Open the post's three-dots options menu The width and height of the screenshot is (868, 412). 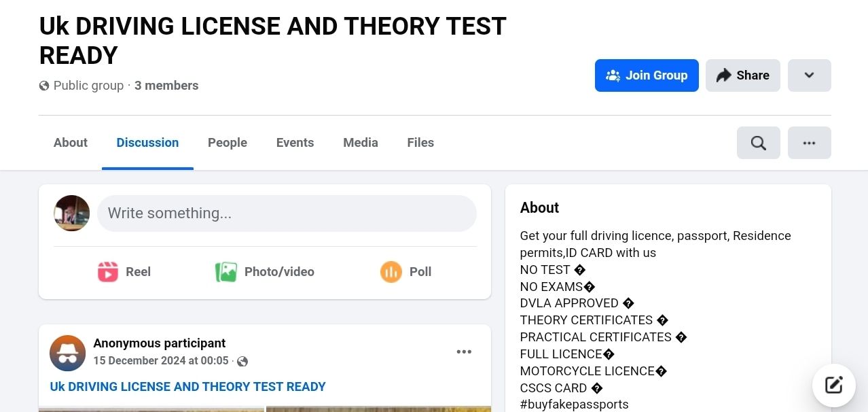point(464,351)
